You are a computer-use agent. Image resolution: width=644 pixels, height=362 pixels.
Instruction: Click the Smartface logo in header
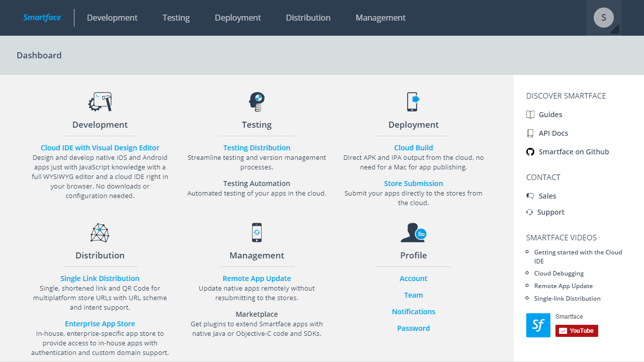pyautogui.click(x=42, y=18)
